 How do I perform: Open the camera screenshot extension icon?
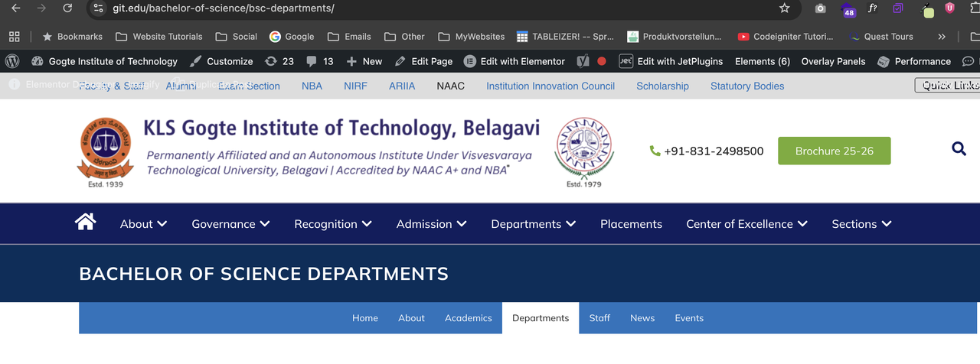[820, 8]
